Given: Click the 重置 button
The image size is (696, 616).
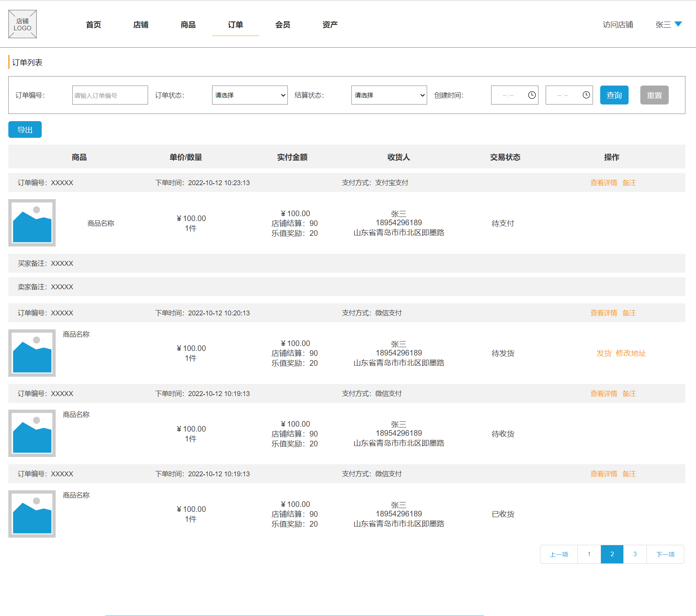Looking at the screenshot, I should tap(654, 95).
